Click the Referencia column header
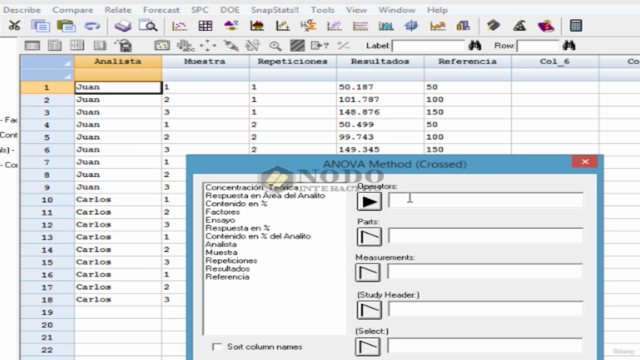This screenshot has height=360, width=640. tap(468, 61)
